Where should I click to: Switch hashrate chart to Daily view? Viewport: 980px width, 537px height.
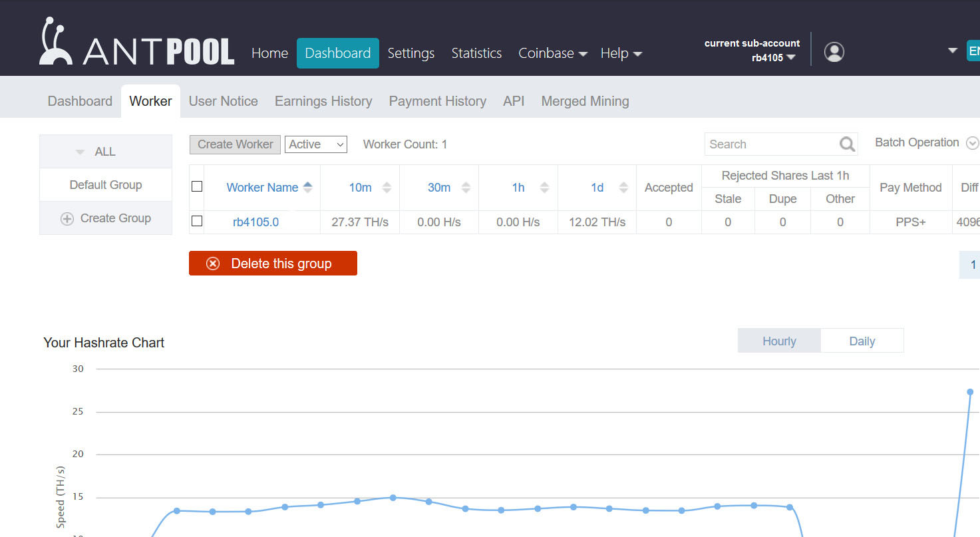pos(862,341)
